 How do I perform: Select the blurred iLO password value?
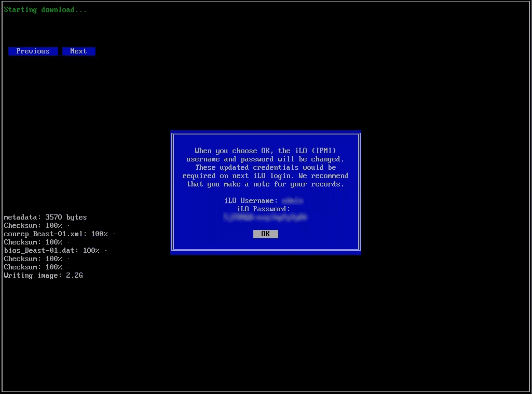(x=265, y=218)
